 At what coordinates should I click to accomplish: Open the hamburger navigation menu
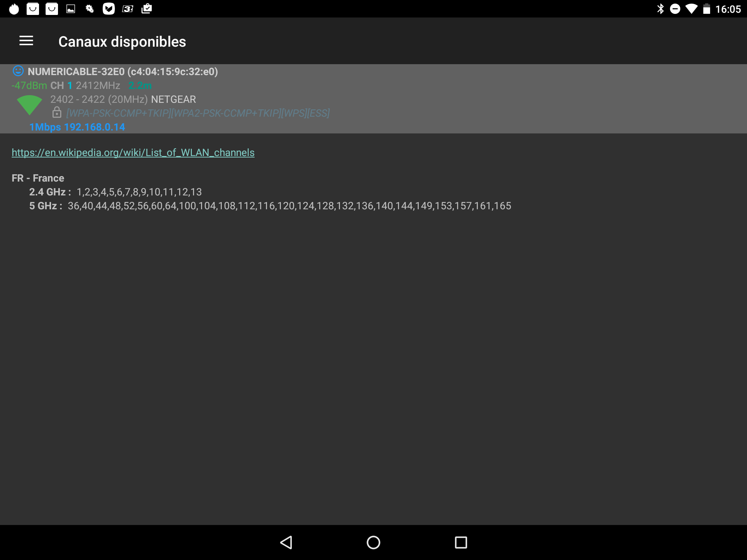(26, 41)
